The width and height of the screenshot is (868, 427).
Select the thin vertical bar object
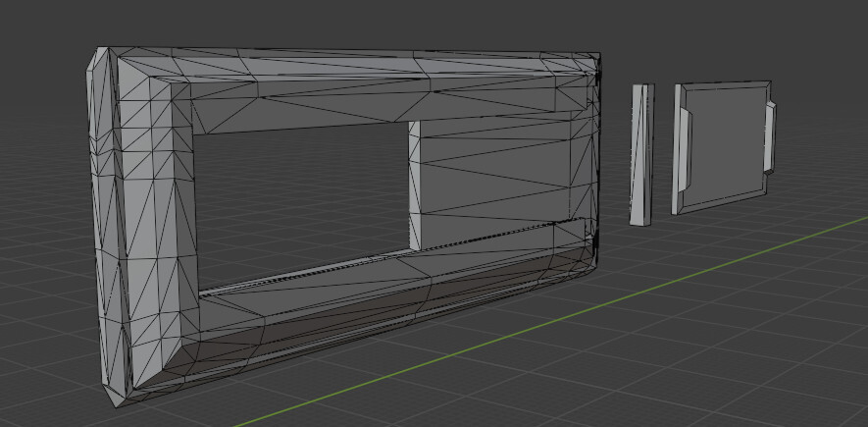[642, 155]
